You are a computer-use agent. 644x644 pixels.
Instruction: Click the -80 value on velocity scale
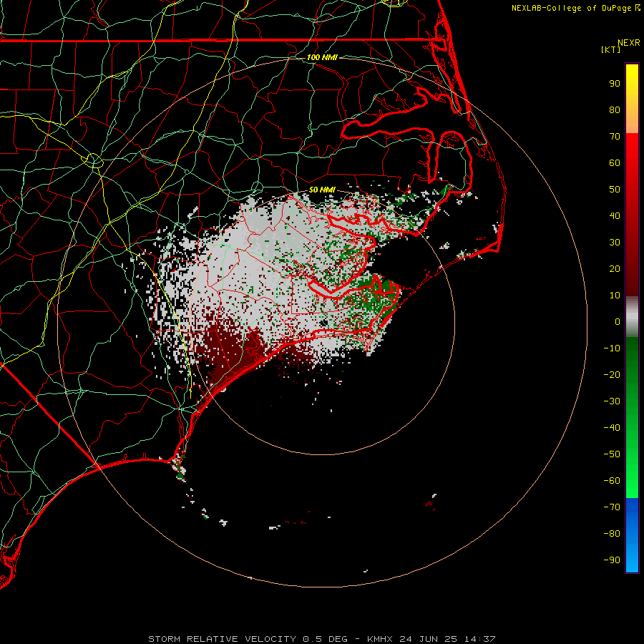click(x=612, y=534)
